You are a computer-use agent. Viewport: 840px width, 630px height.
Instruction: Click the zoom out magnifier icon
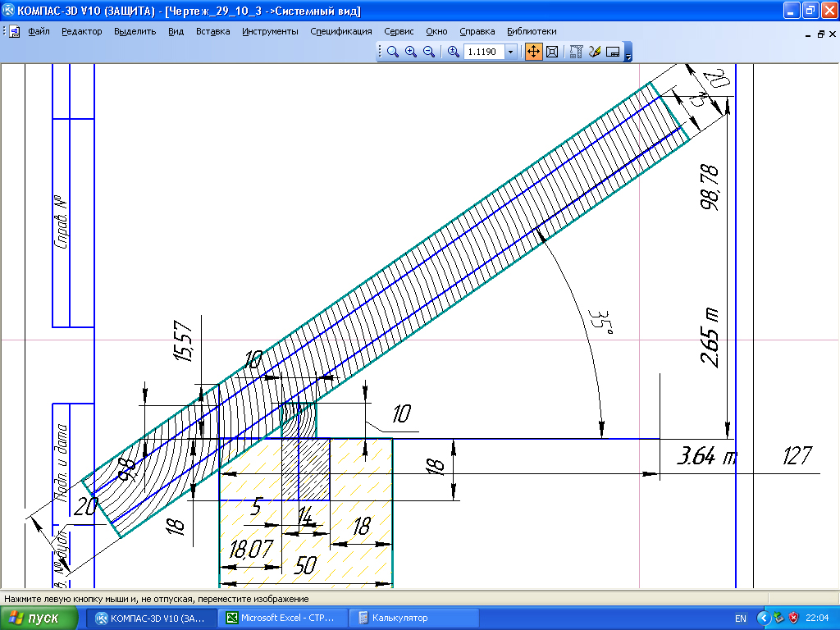[x=428, y=52]
